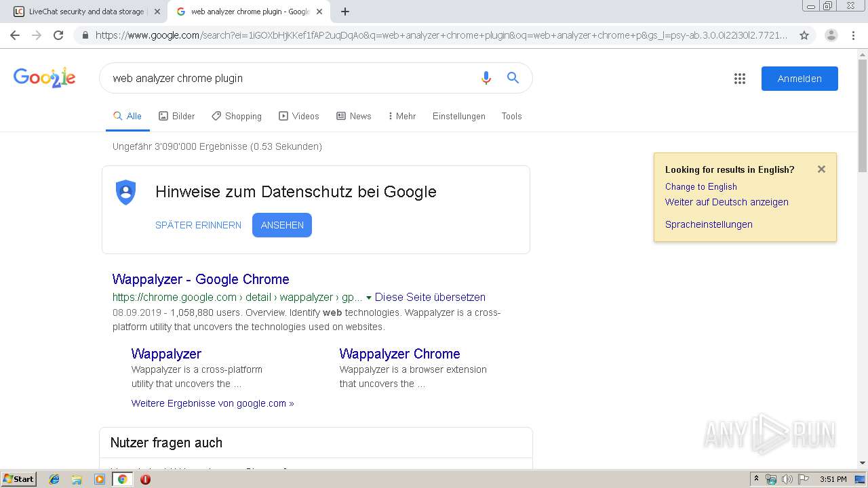Select the Alle search tab
This screenshot has height=488, width=868.
(127, 116)
